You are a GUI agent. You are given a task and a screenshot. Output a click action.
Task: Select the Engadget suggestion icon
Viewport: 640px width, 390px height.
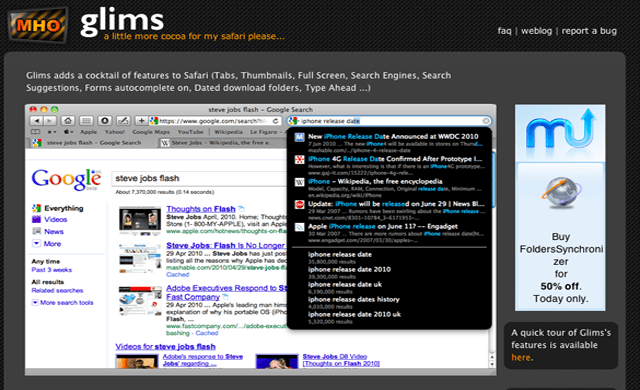pos(300,227)
